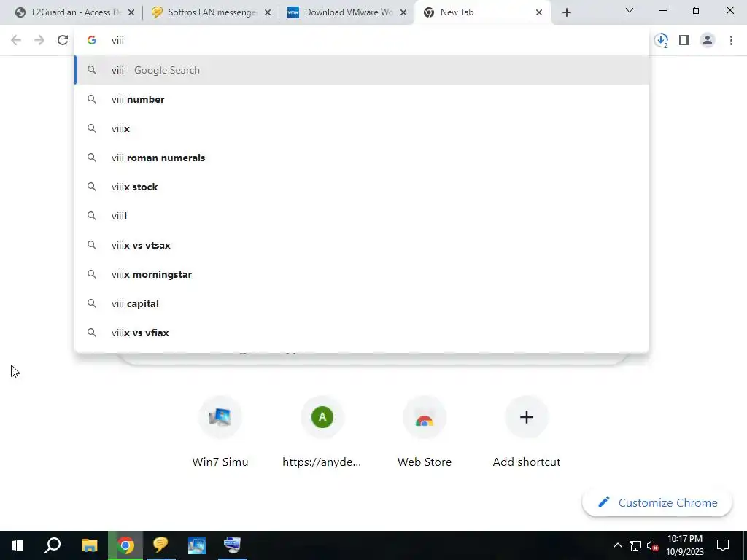Open a new tab with the plus button
The height and width of the screenshot is (560, 747).
pyautogui.click(x=566, y=12)
